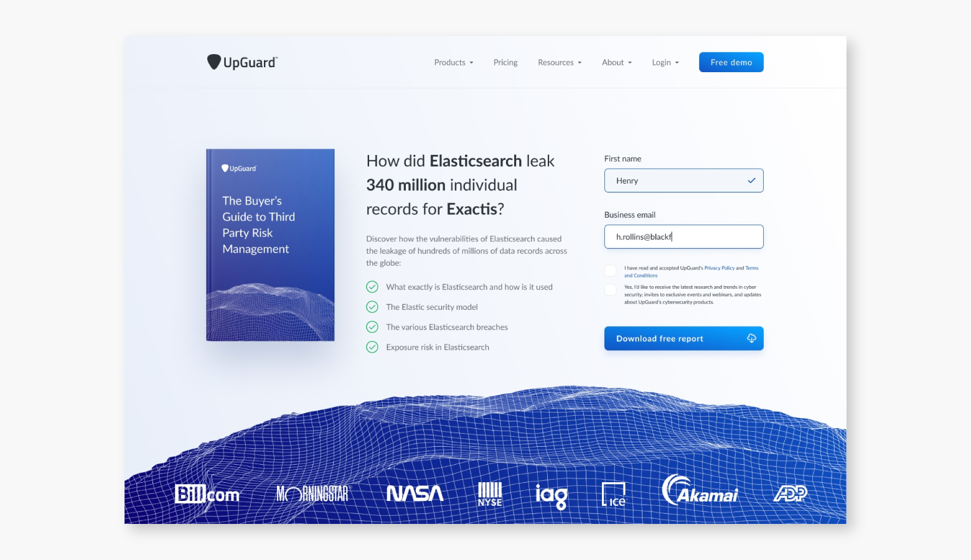The height and width of the screenshot is (560, 971).
Task: Focus the First name input field
Action: [683, 180]
